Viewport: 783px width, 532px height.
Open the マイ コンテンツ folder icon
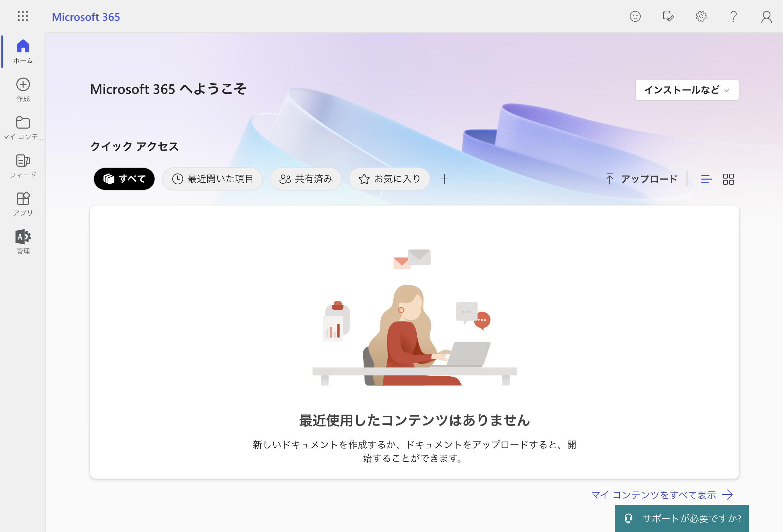point(23,123)
